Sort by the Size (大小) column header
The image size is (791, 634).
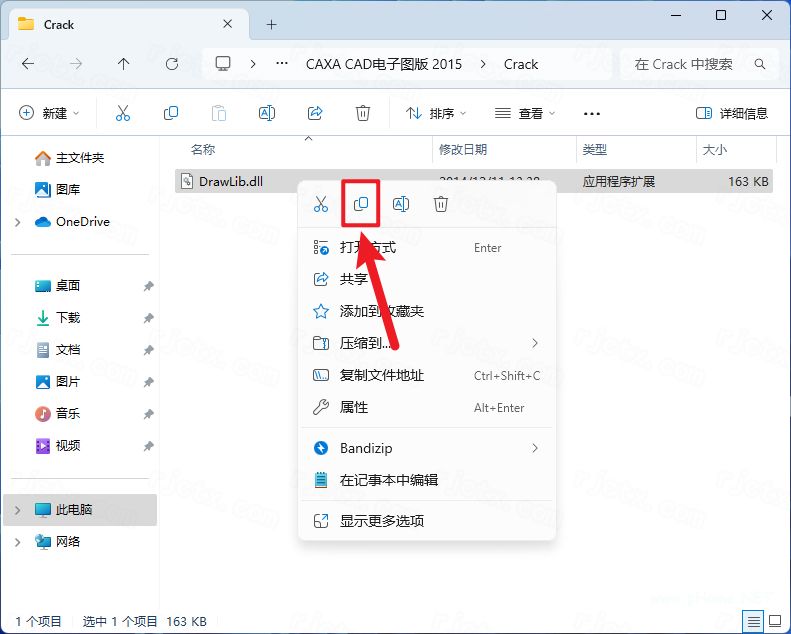(x=714, y=149)
